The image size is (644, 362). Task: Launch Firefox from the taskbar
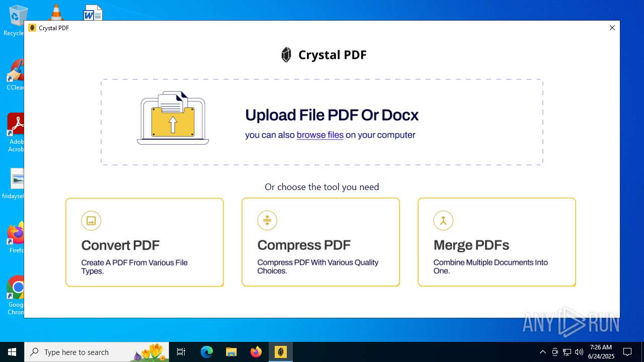256,352
